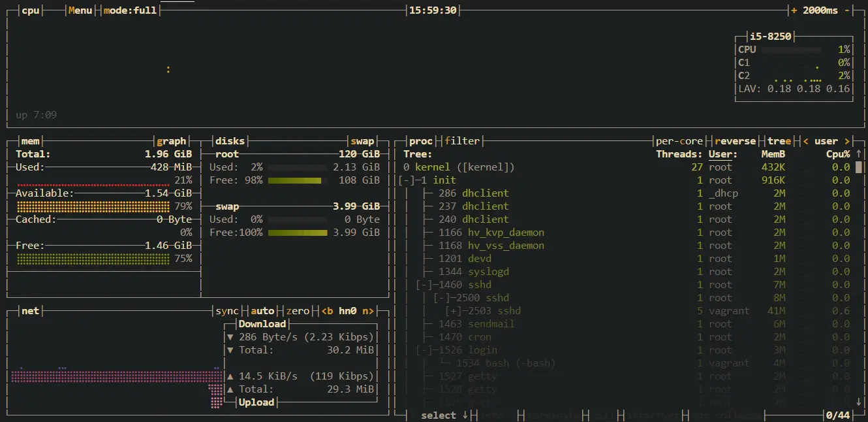Click right arrow beside user sort column
Viewport: 868px width, 422px height.
(847, 141)
